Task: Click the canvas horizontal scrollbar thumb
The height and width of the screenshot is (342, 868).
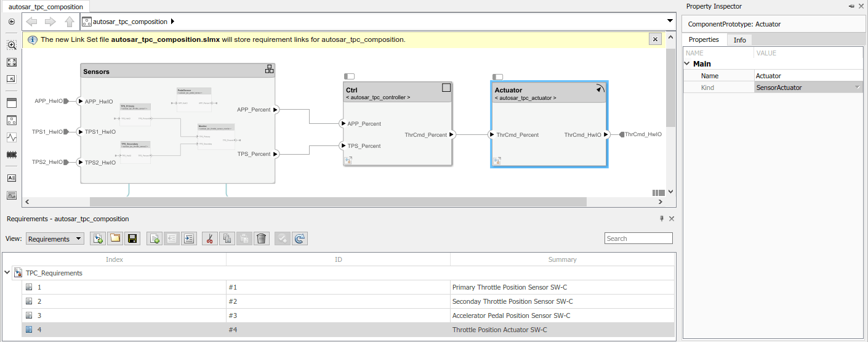Action: point(338,202)
